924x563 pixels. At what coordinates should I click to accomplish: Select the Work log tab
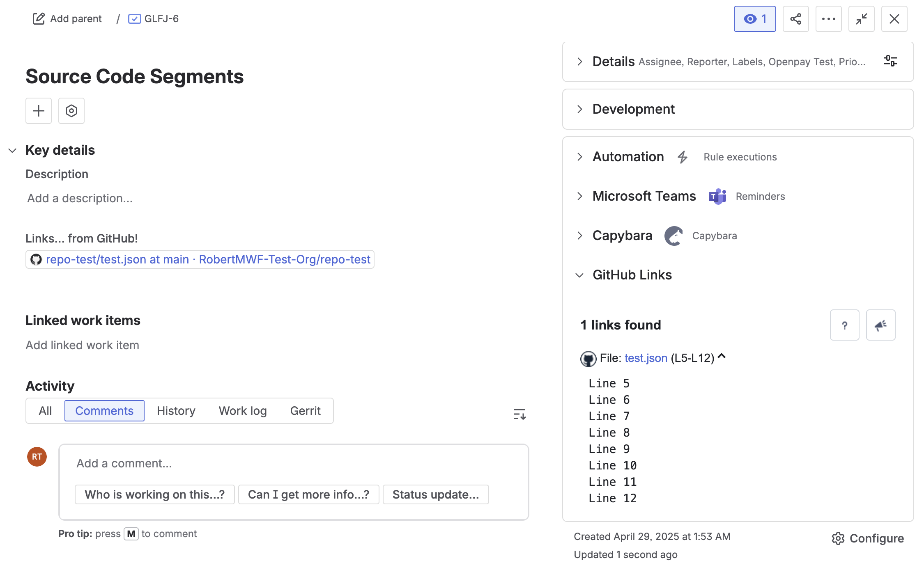(242, 411)
